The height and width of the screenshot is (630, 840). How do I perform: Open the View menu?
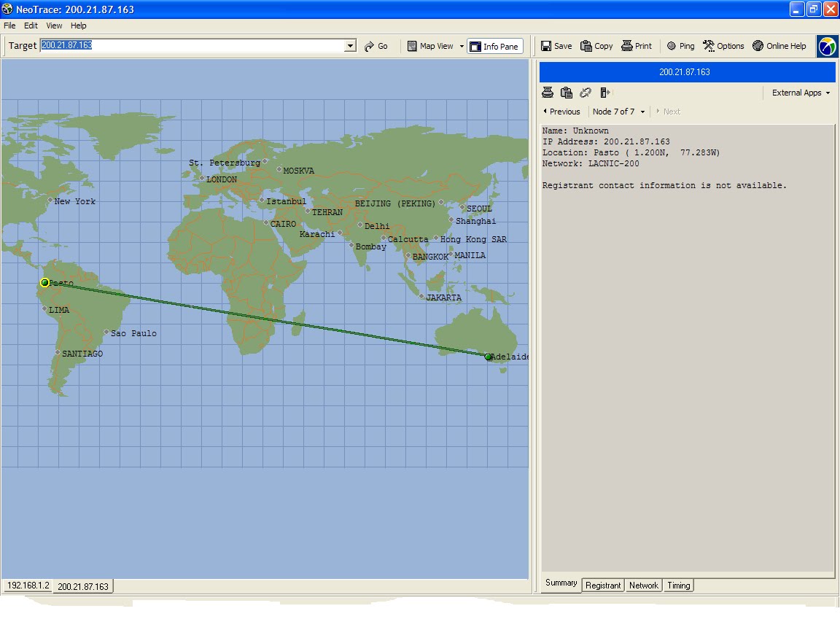(53, 25)
